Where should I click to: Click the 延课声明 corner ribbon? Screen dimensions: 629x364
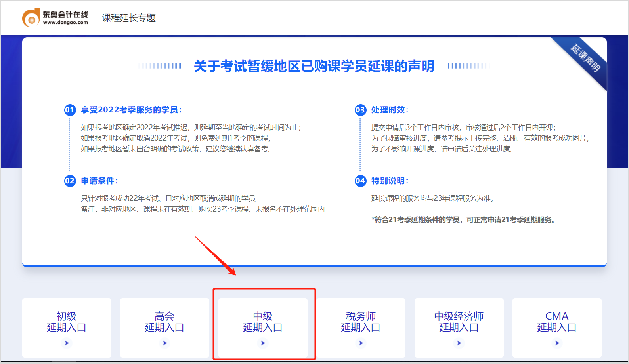(585, 58)
